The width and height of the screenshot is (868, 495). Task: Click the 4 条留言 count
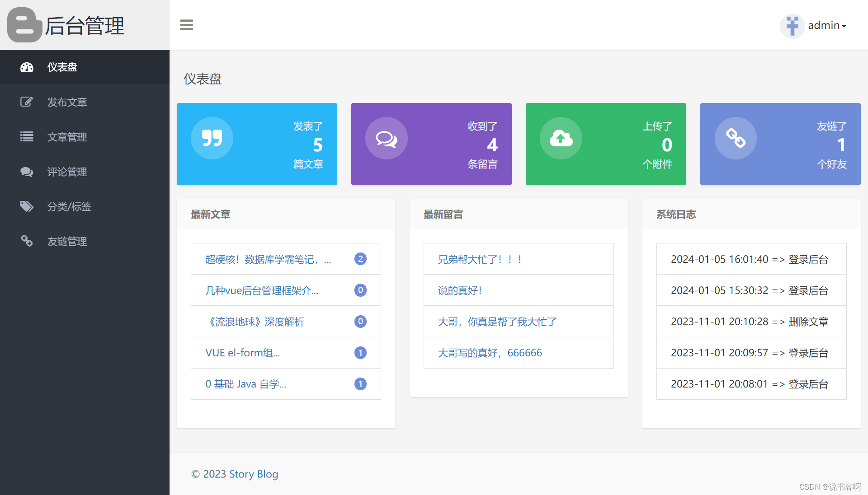[492, 145]
